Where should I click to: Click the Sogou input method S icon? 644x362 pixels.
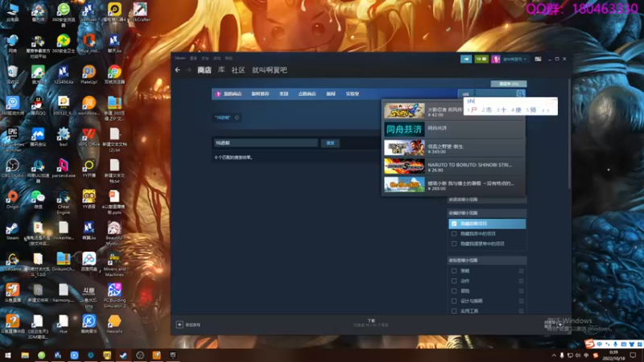click(590, 343)
